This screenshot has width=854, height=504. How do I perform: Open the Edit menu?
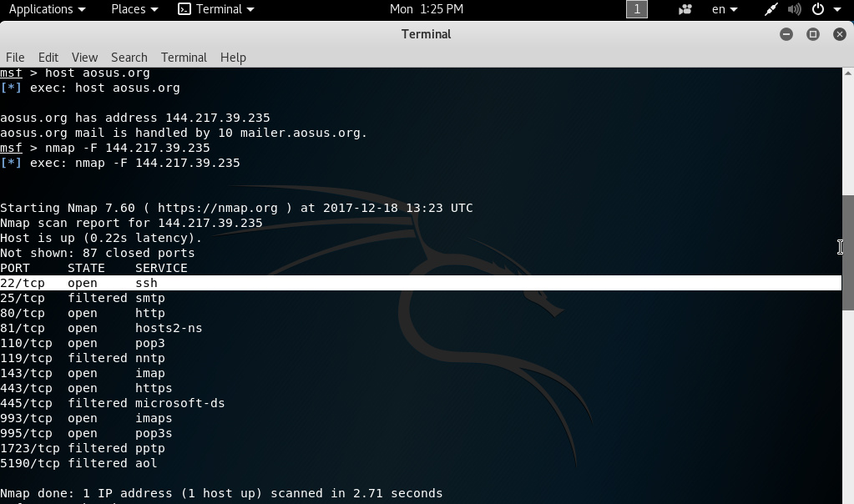click(48, 58)
